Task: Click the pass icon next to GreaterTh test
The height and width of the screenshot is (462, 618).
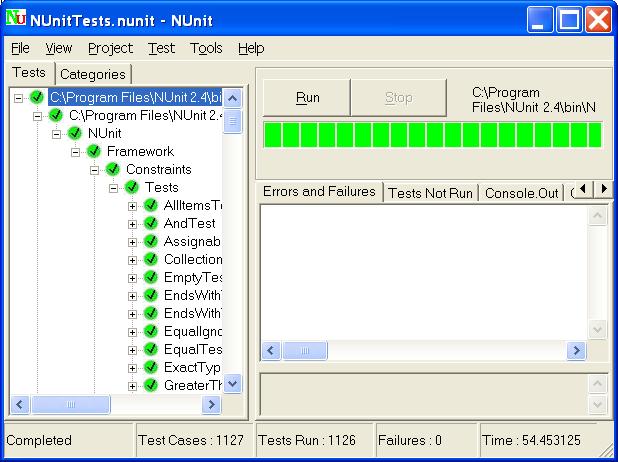Action: pyautogui.click(x=151, y=386)
